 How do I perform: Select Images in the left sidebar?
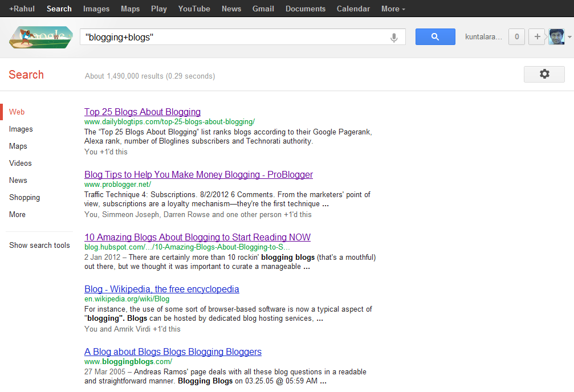click(21, 129)
